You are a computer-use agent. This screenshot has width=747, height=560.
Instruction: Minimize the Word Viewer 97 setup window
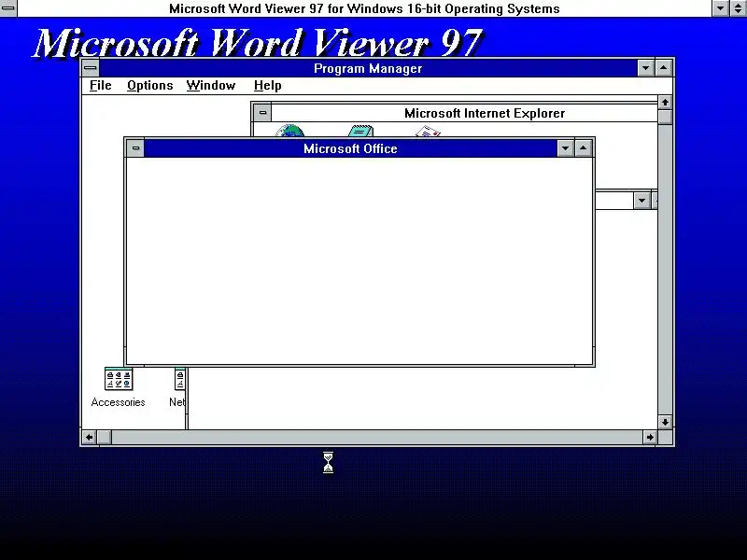click(720, 8)
